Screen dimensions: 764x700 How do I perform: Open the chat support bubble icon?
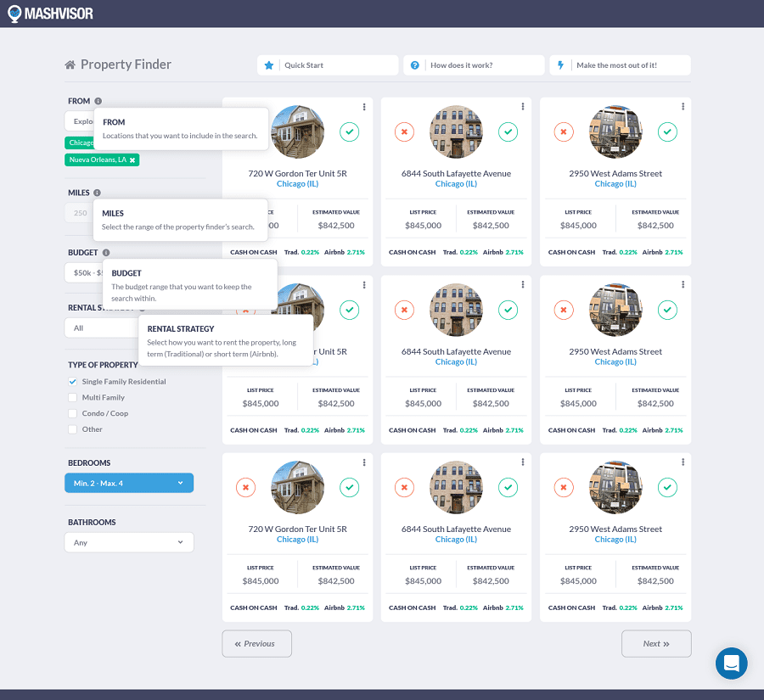(731, 663)
